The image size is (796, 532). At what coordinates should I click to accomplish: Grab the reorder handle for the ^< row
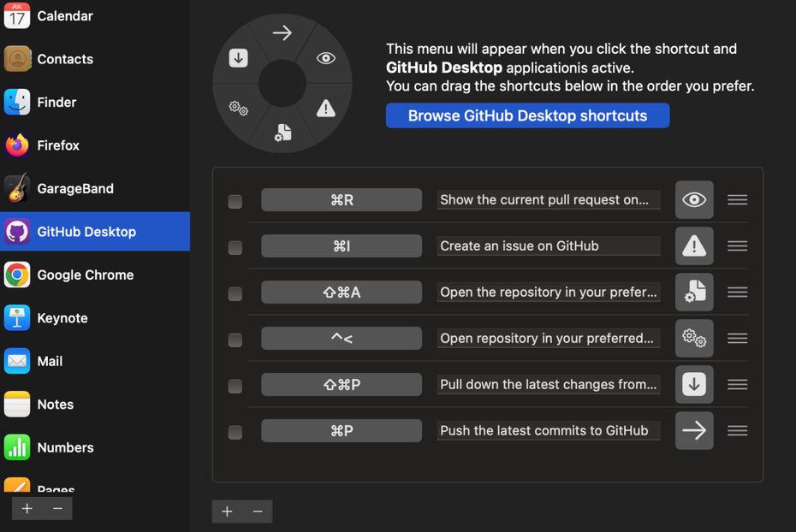point(737,338)
